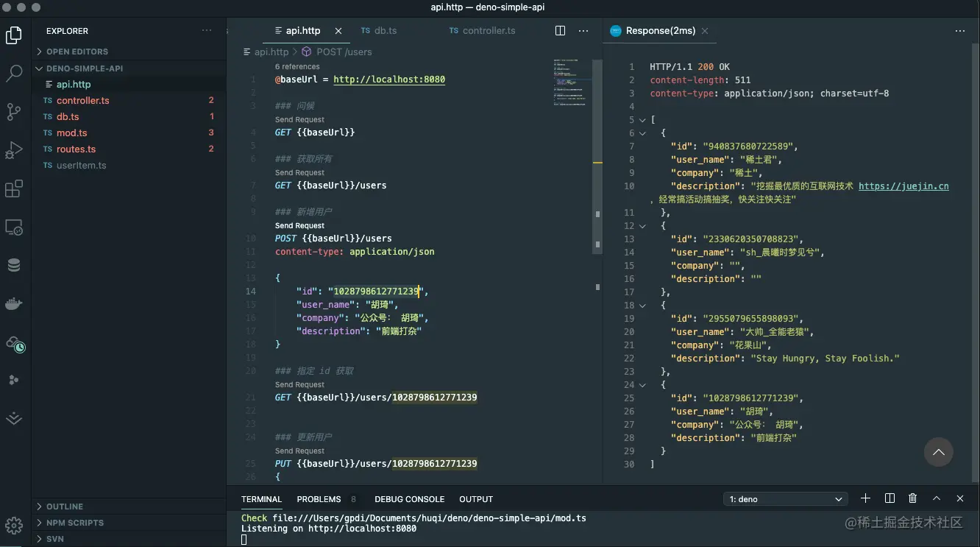Switch to the db.ts tab
This screenshot has width=980, height=547.
click(x=385, y=30)
